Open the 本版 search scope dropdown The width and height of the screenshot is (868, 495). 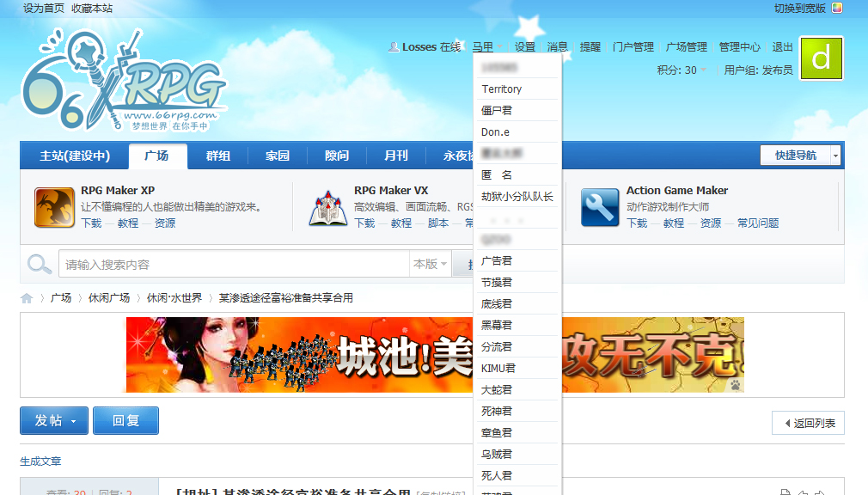430,264
